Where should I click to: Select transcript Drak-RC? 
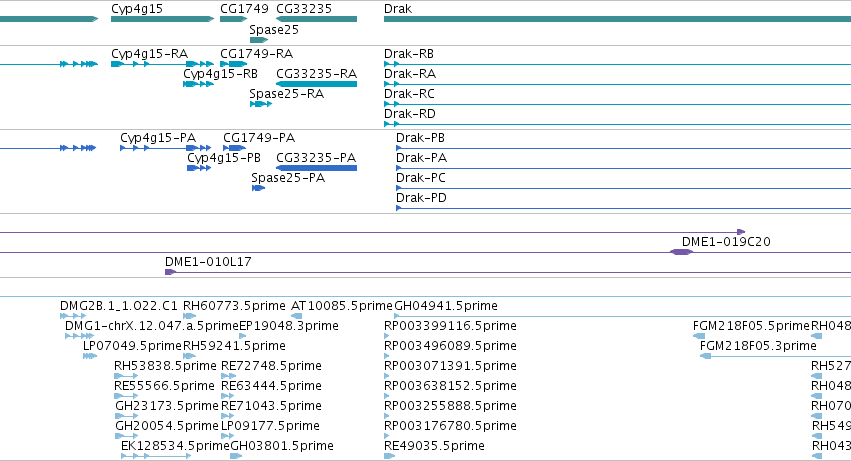pos(409,94)
